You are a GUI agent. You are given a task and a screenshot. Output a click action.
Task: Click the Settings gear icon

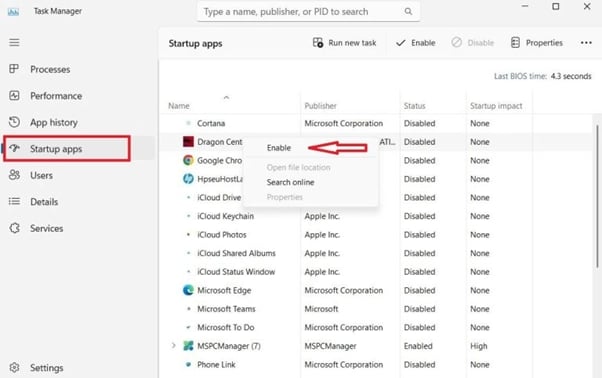(x=14, y=367)
